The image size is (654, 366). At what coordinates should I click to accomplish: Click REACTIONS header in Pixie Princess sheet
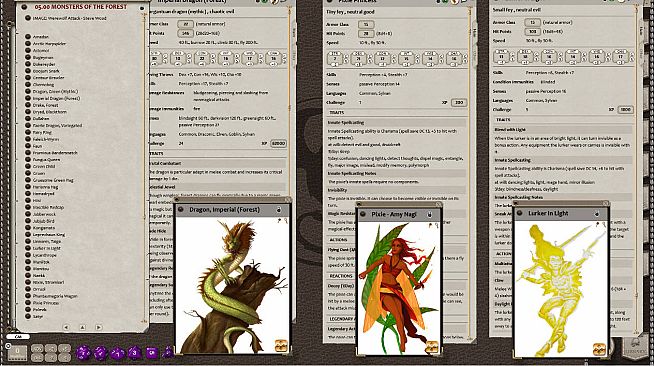(341, 276)
